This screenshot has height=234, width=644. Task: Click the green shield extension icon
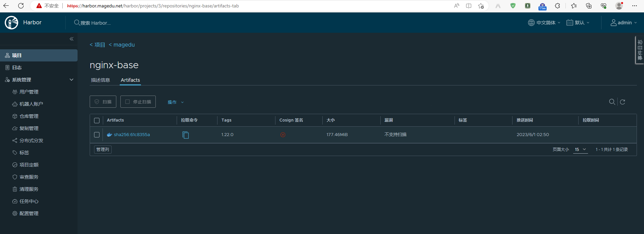(513, 6)
